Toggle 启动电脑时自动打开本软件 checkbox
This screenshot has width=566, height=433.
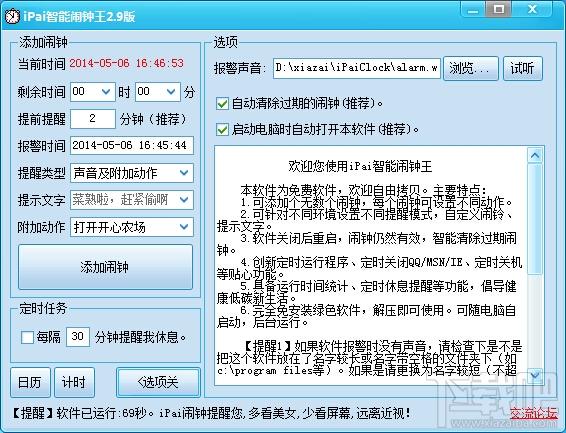(222, 130)
